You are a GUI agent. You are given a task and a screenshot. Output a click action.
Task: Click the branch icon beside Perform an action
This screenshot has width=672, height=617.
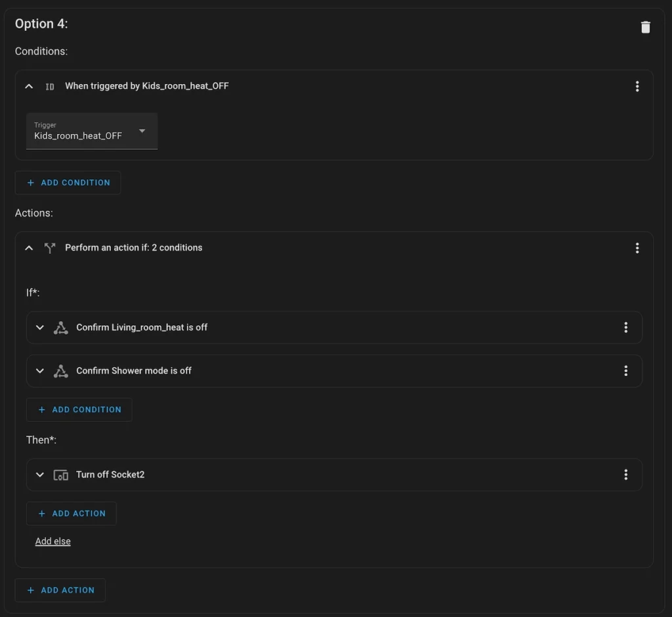tap(50, 247)
